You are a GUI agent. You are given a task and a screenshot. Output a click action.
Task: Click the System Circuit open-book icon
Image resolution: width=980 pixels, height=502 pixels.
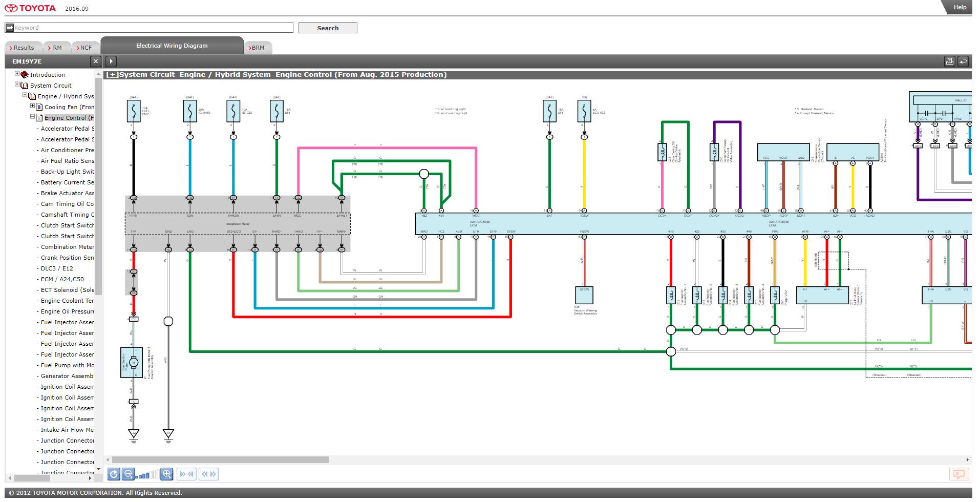click(x=24, y=86)
